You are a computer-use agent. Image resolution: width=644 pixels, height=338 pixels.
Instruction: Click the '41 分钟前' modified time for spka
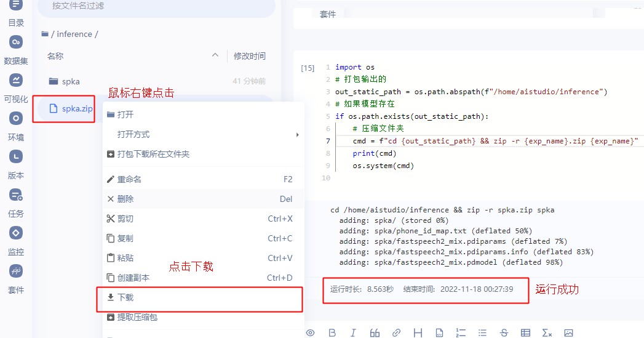(249, 81)
